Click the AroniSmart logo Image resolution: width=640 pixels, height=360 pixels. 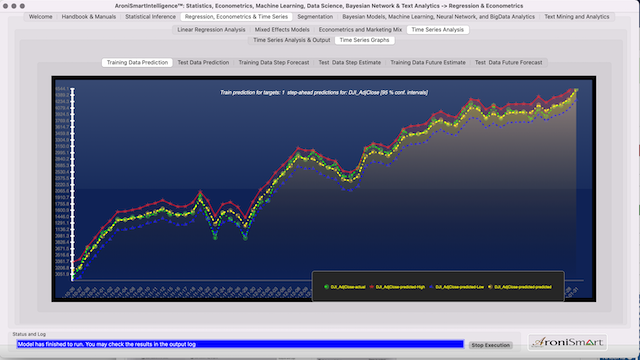(x=567, y=342)
